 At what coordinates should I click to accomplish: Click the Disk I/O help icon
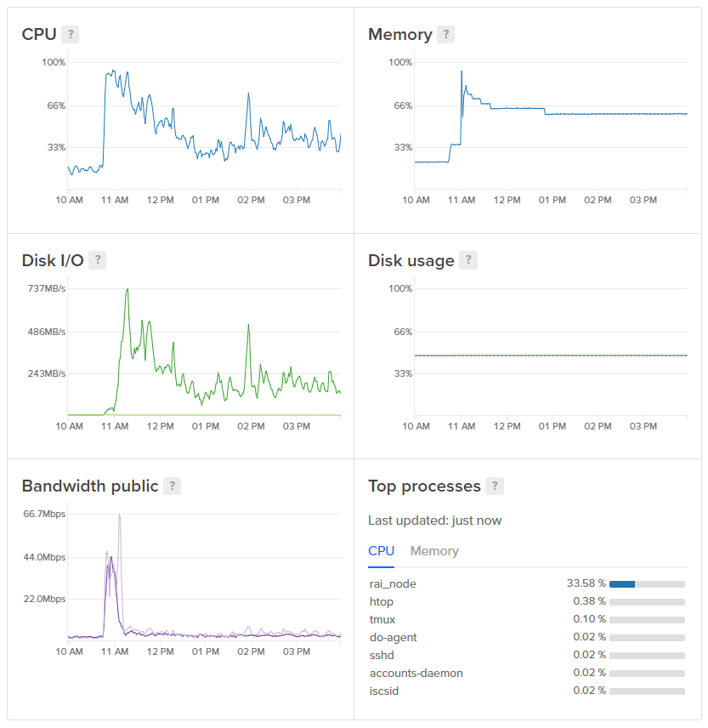pos(98,260)
